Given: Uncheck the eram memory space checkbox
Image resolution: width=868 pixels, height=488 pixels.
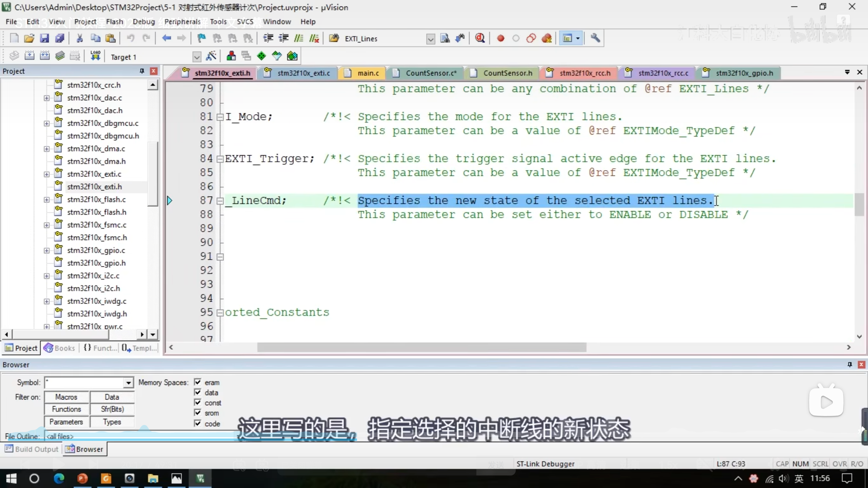Looking at the screenshot, I should 198,382.
